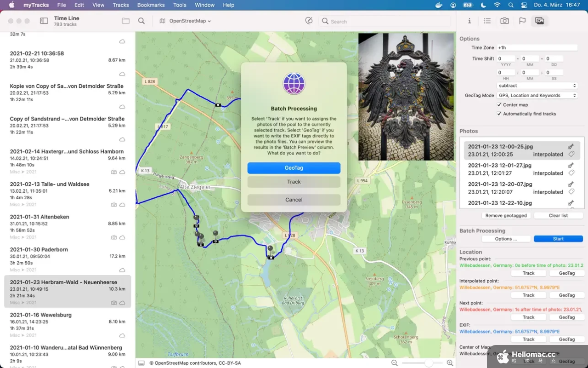Open the flag waypoints tab icon
This screenshot has width=588, height=368.
pyautogui.click(x=522, y=21)
